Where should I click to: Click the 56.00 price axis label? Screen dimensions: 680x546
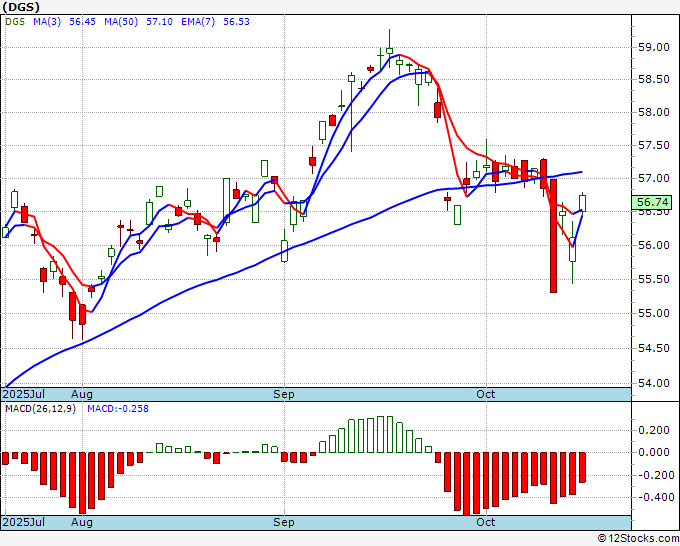point(654,245)
